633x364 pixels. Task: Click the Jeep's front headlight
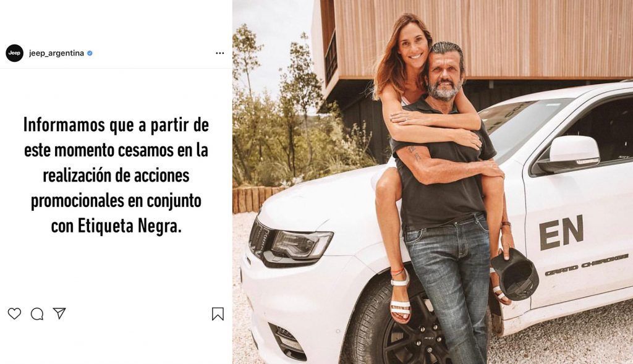pyautogui.click(x=302, y=244)
